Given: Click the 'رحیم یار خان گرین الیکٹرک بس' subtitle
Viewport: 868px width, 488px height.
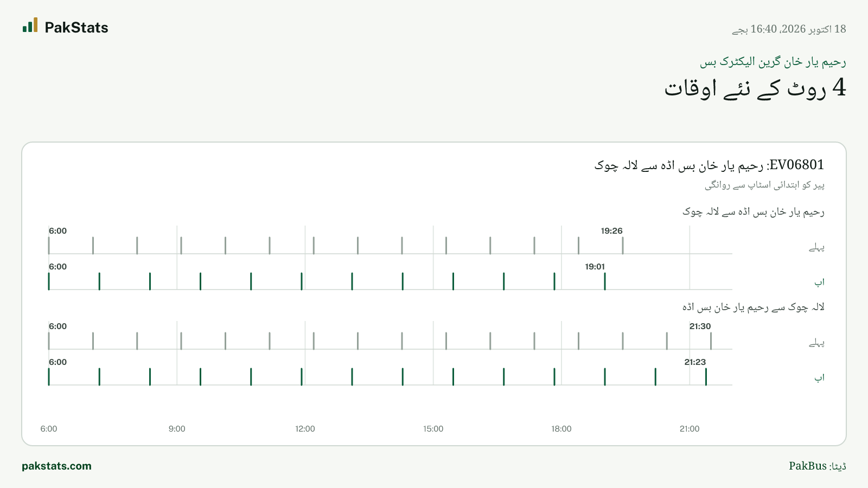Looking at the screenshot, I should (x=773, y=62).
